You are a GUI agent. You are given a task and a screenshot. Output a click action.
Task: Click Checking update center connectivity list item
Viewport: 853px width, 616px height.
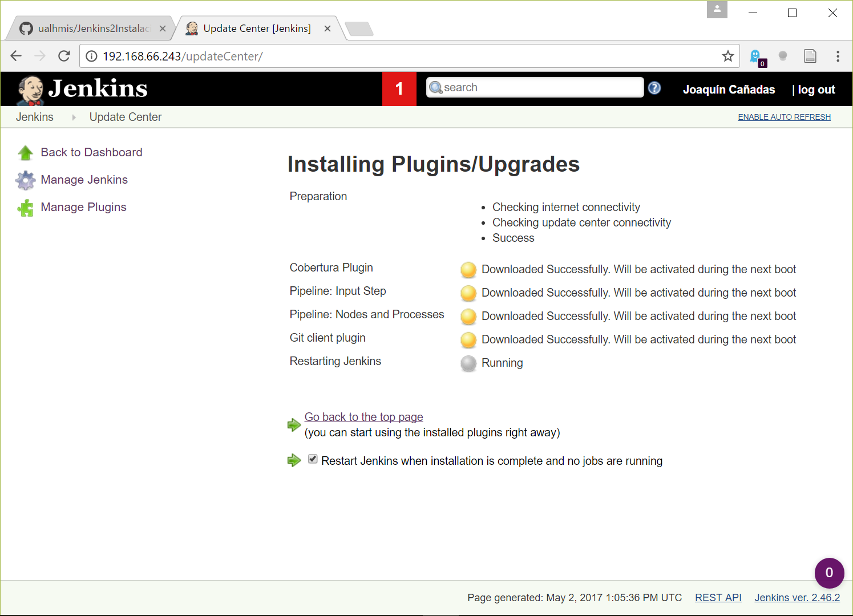click(x=582, y=222)
